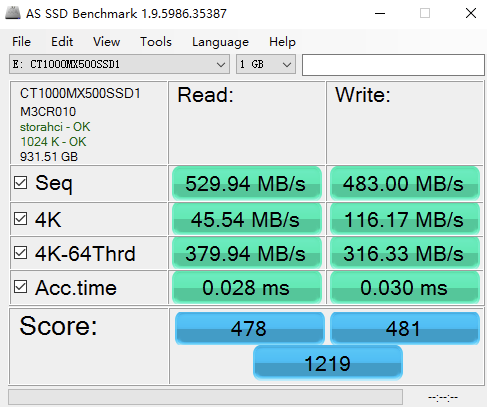
Task: Open the File menu
Action: pos(21,42)
